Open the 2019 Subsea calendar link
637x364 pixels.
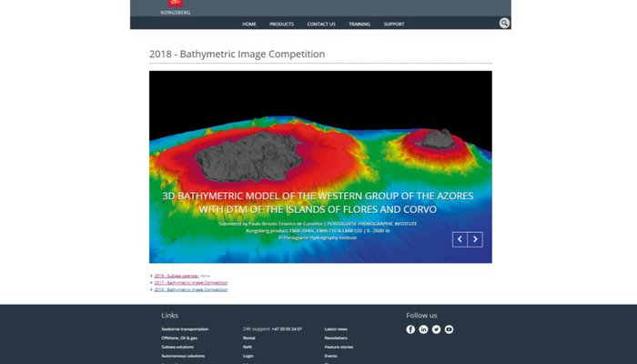pyautogui.click(x=177, y=276)
